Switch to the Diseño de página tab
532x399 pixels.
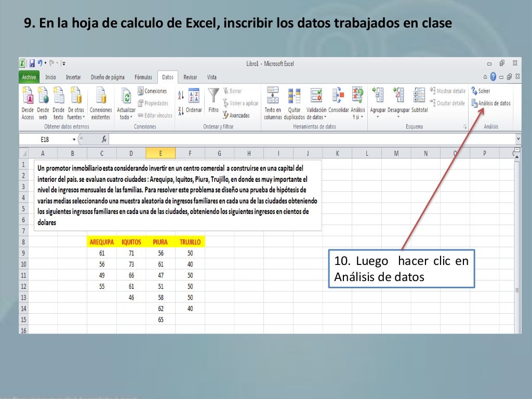tap(108, 77)
